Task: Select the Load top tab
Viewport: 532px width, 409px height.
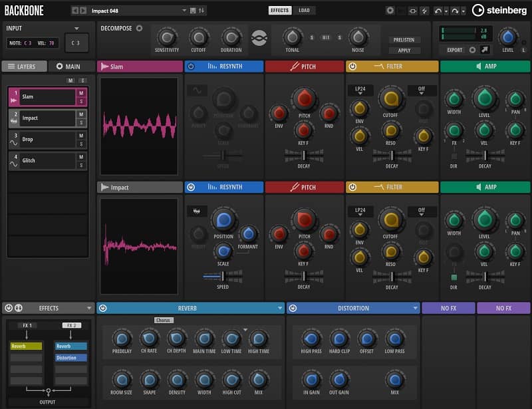Action: 304,11
